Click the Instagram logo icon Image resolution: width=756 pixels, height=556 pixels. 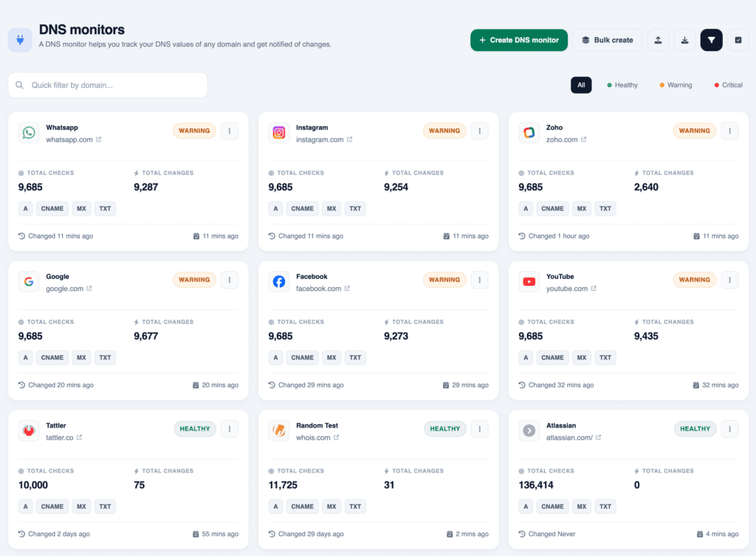pyautogui.click(x=279, y=132)
